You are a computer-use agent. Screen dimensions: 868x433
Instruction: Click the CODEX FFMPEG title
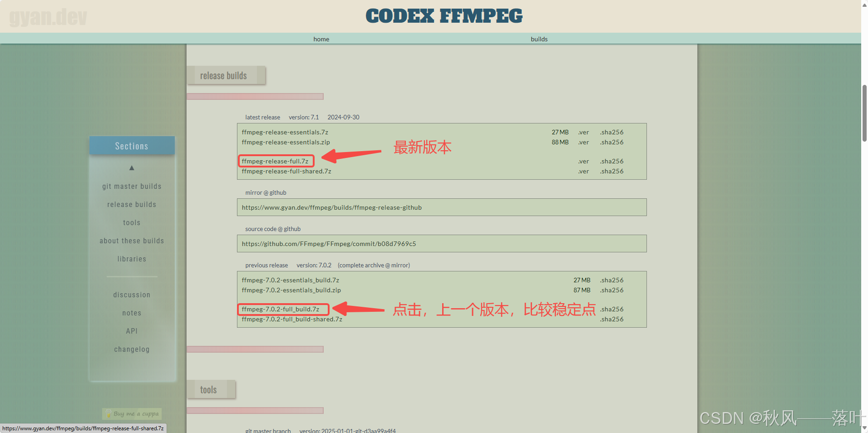click(x=444, y=16)
